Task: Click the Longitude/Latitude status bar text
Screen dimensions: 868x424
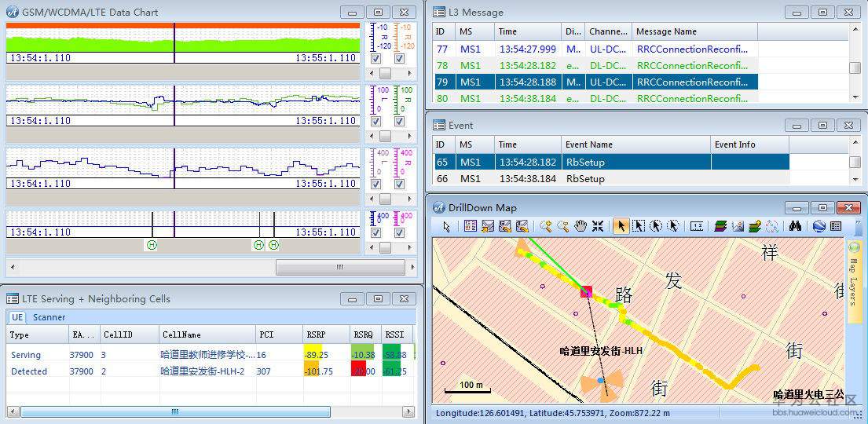Action: coord(552,413)
